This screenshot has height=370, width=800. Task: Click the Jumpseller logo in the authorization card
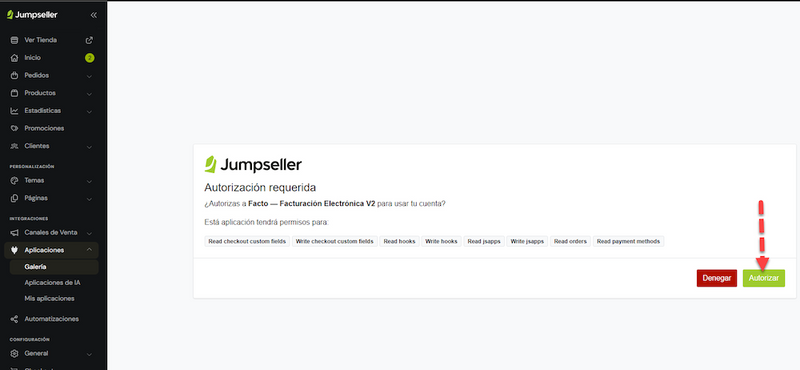[253, 165]
